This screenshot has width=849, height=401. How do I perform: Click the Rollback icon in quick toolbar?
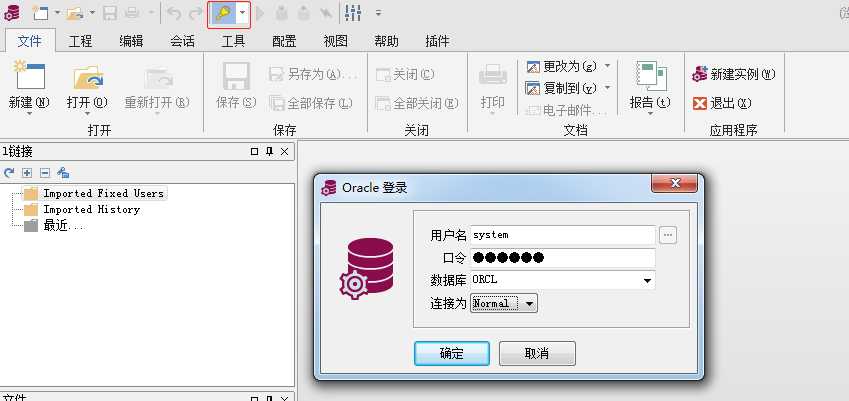(x=304, y=14)
